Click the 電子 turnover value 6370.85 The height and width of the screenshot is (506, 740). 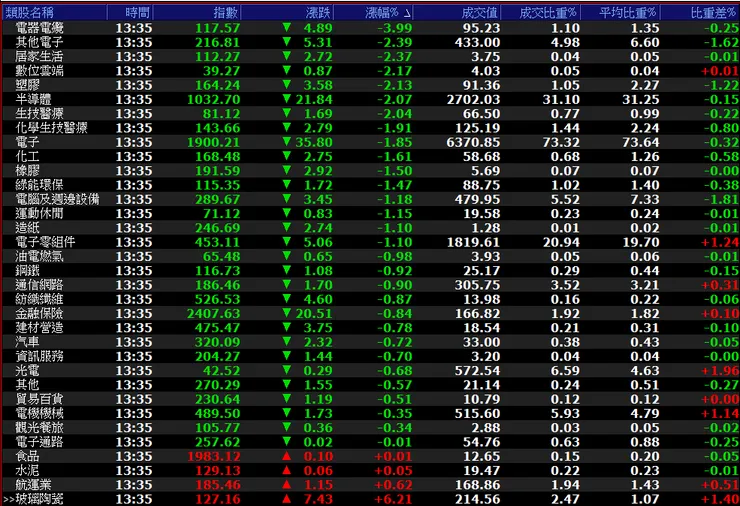[473, 143]
